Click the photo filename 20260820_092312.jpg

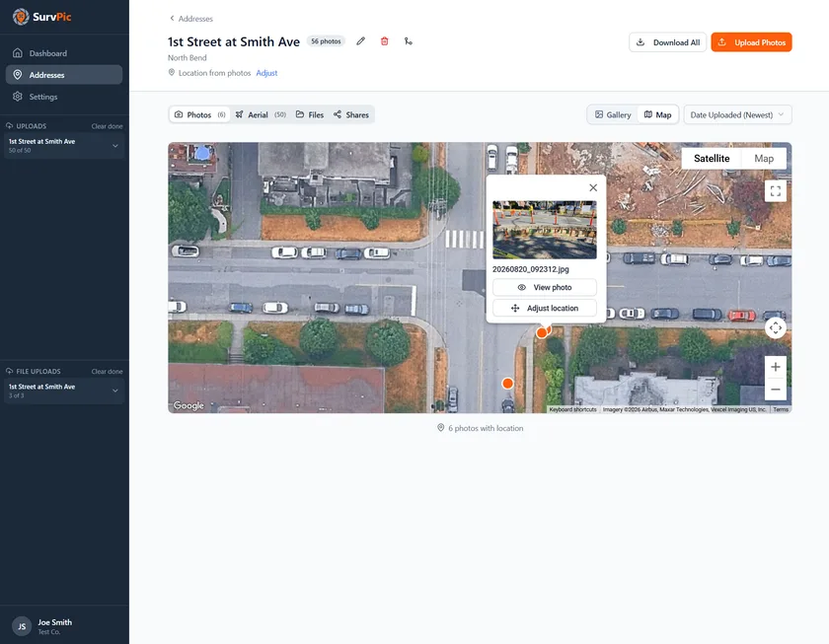tap(531, 269)
